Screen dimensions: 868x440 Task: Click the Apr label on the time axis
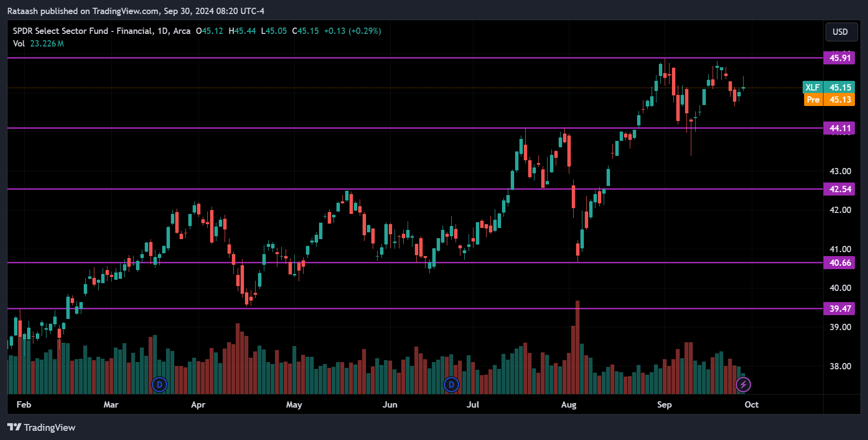click(198, 405)
